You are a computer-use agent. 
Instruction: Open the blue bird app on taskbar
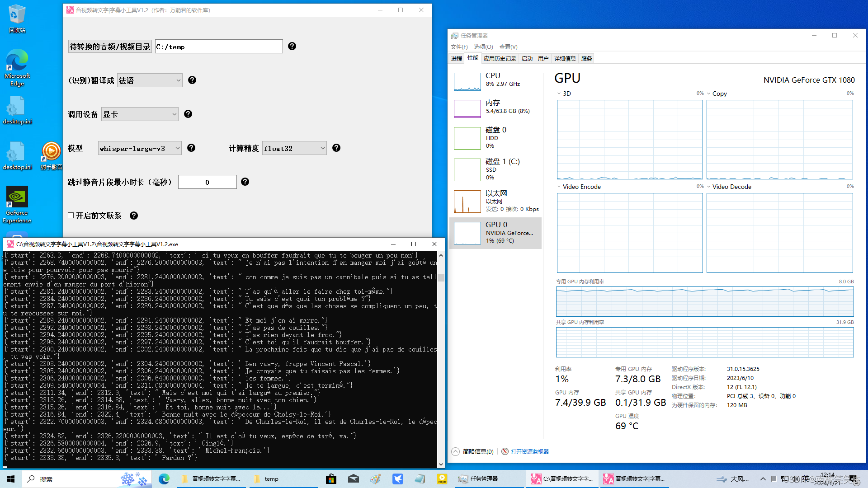coord(398,479)
